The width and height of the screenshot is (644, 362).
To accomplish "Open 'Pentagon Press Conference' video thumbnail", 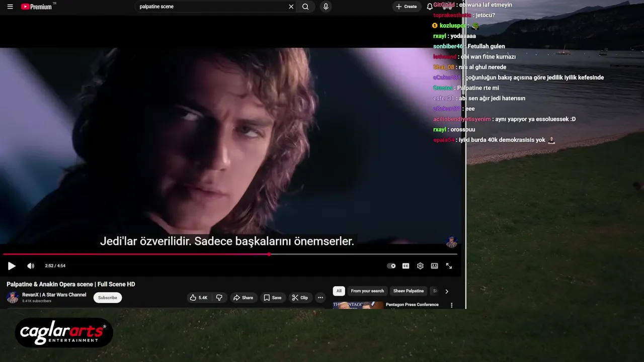I will click(358, 305).
